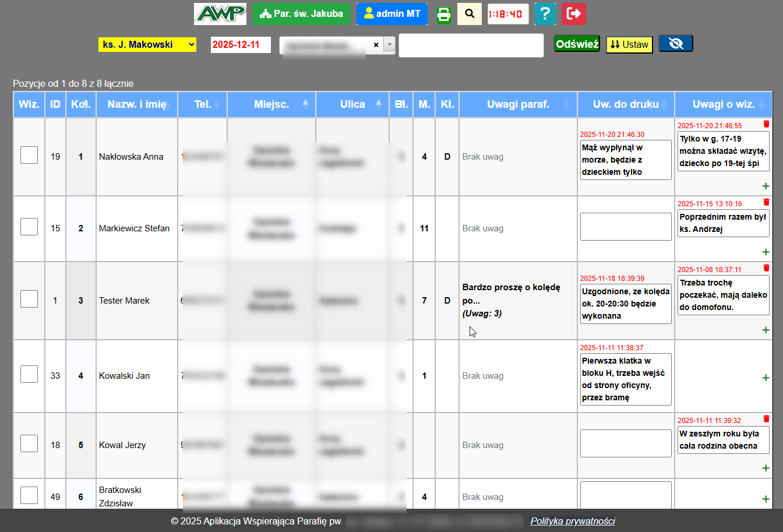
Task: Open the Polityka prywatności link
Action: coord(572,521)
